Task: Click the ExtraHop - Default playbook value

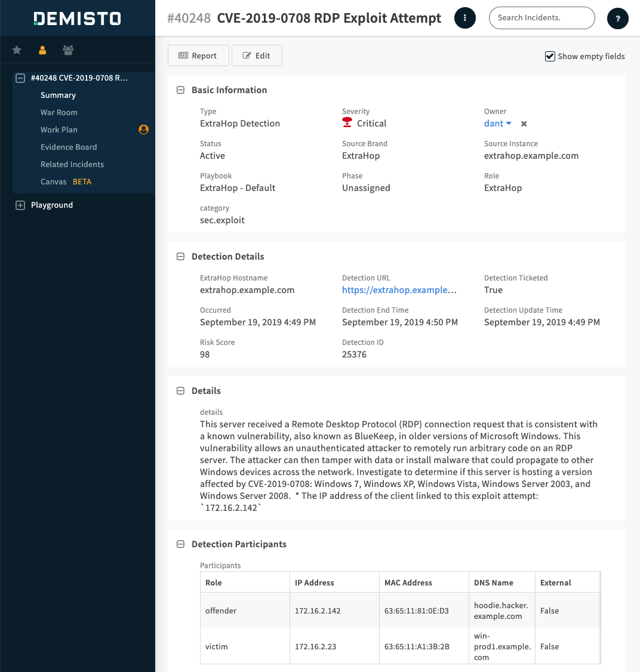Action: pos(238,188)
